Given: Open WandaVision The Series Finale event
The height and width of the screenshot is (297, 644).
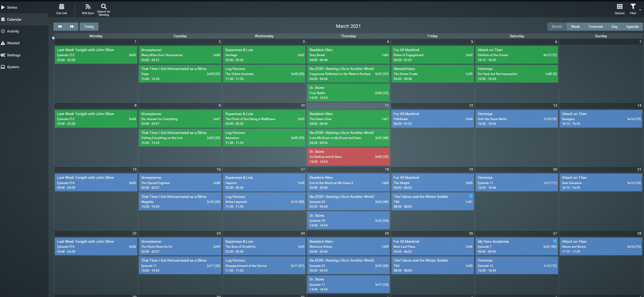Looking at the screenshot, I should [x=432, y=74].
